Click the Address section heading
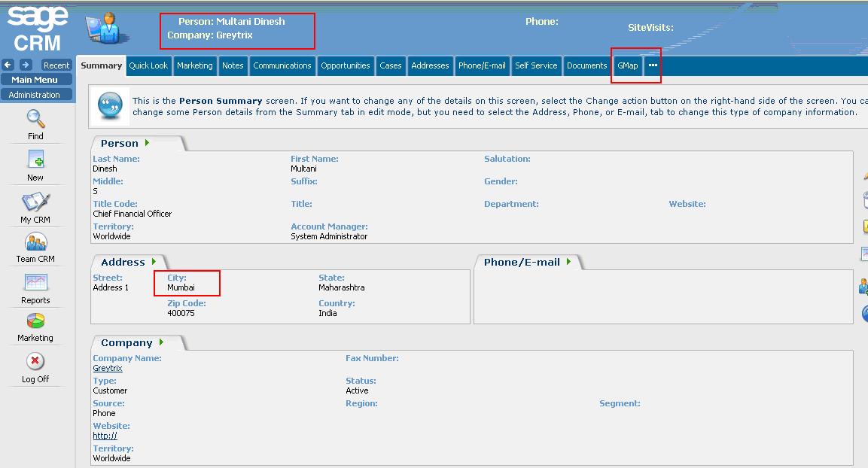The width and height of the screenshot is (868, 468). pos(123,262)
